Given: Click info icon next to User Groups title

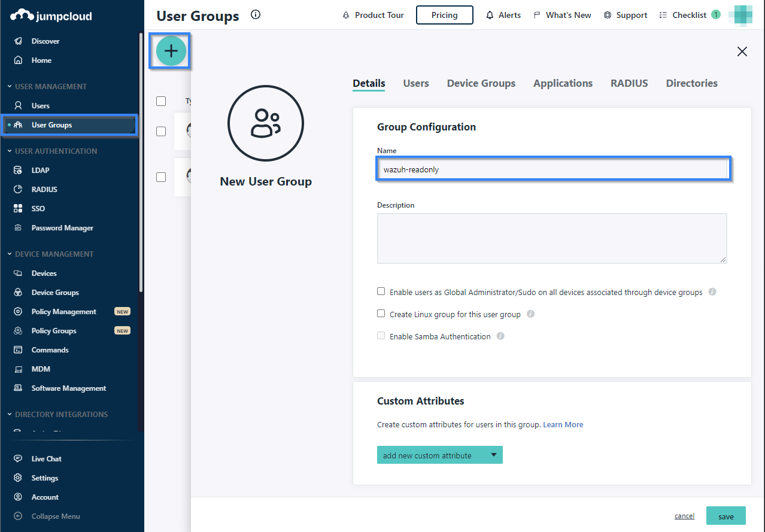Looking at the screenshot, I should click(x=256, y=15).
